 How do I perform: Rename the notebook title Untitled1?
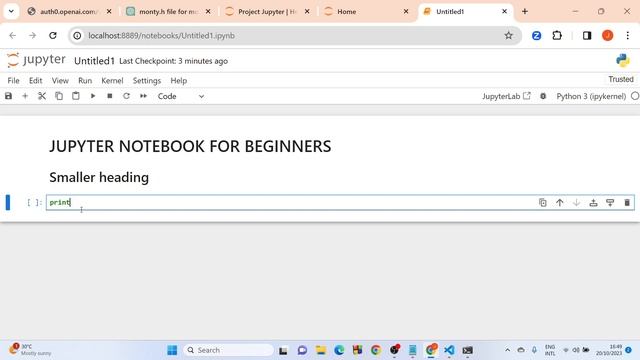94,61
